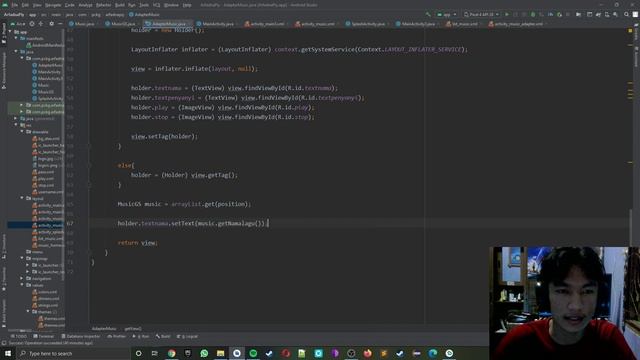640x360 pixels.
Task: Collapse the manifests folder node
Action: coord(16,38)
